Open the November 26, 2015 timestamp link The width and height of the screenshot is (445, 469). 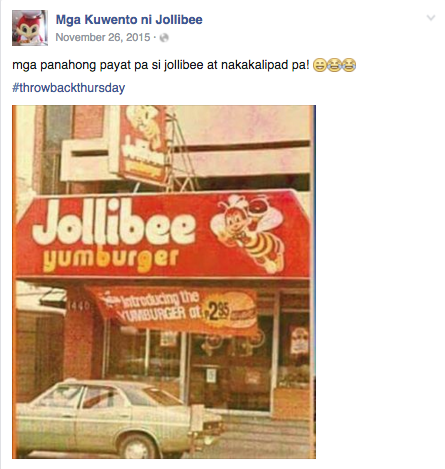pos(103,37)
